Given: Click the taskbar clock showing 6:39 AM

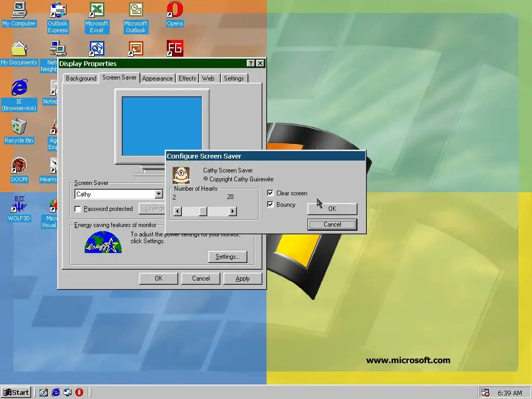Looking at the screenshot, I should coord(510,393).
